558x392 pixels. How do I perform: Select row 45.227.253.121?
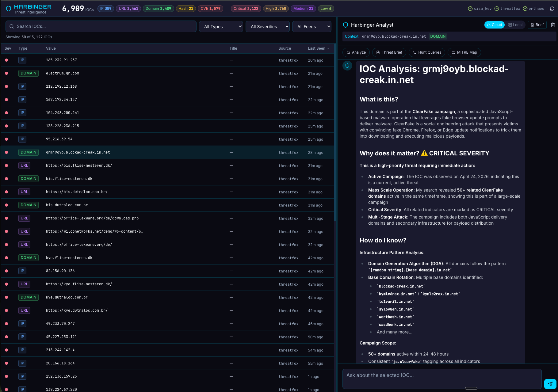point(167,337)
